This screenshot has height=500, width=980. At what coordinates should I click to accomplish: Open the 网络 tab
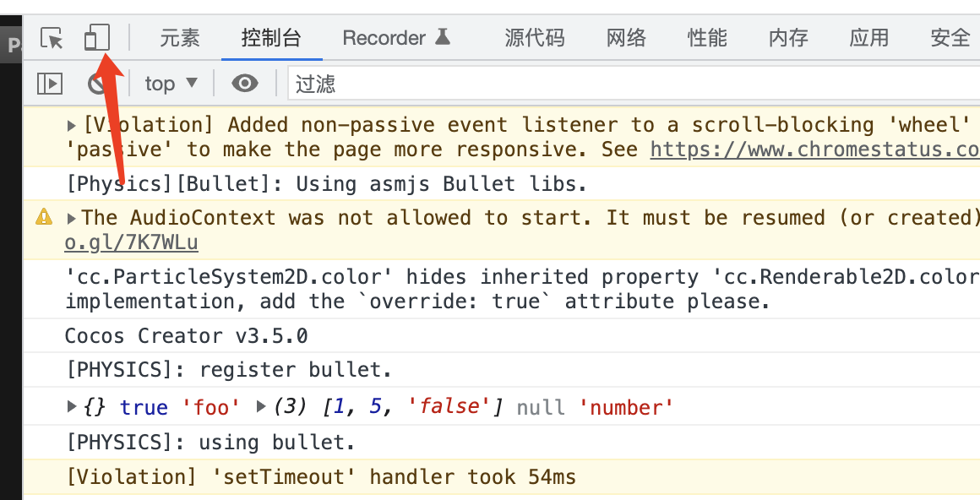pos(626,38)
